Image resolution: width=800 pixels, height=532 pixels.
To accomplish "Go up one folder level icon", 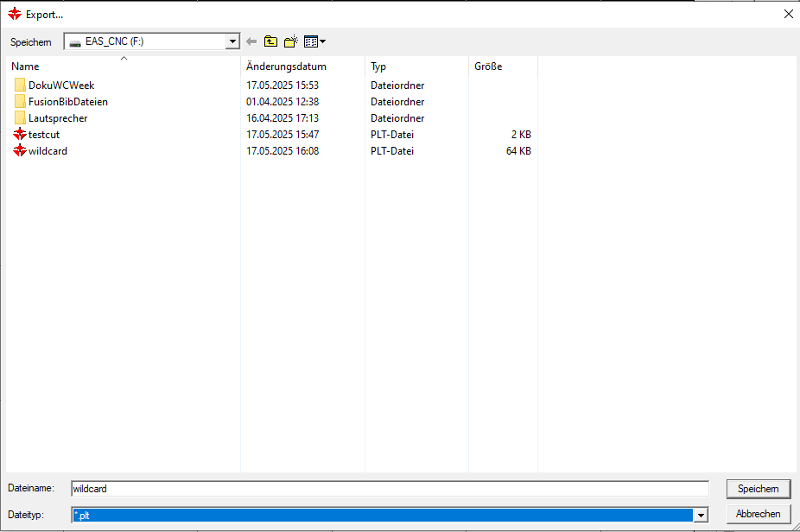I will pyautogui.click(x=271, y=41).
